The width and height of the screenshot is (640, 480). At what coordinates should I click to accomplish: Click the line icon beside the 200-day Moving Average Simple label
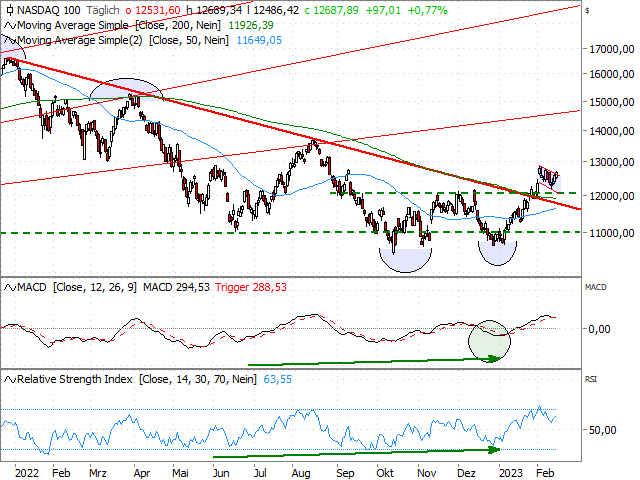9,26
